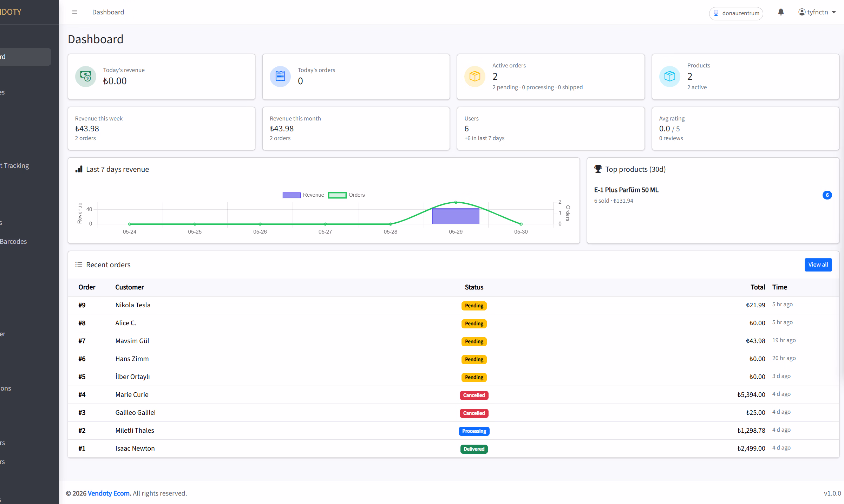Click the blue 6 badge on top product
This screenshot has height=504, width=844.
click(x=827, y=195)
